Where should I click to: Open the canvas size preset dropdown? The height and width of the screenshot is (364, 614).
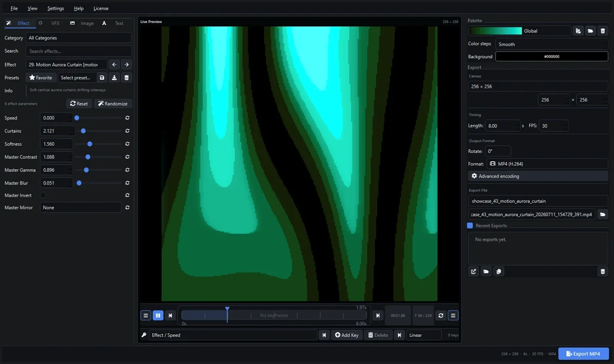click(538, 86)
